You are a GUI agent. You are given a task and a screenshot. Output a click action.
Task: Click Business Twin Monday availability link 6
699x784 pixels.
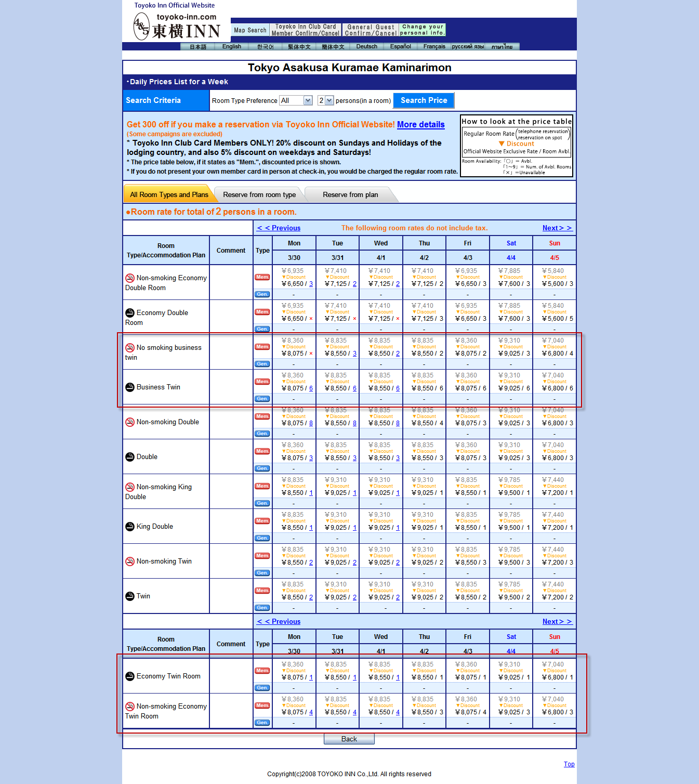coord(311,388)
